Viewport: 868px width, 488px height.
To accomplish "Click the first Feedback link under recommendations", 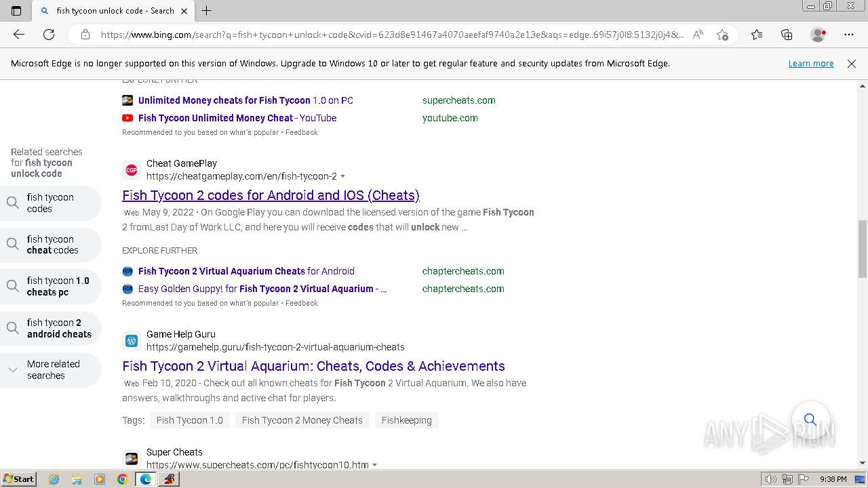I will tap(302, 132).
